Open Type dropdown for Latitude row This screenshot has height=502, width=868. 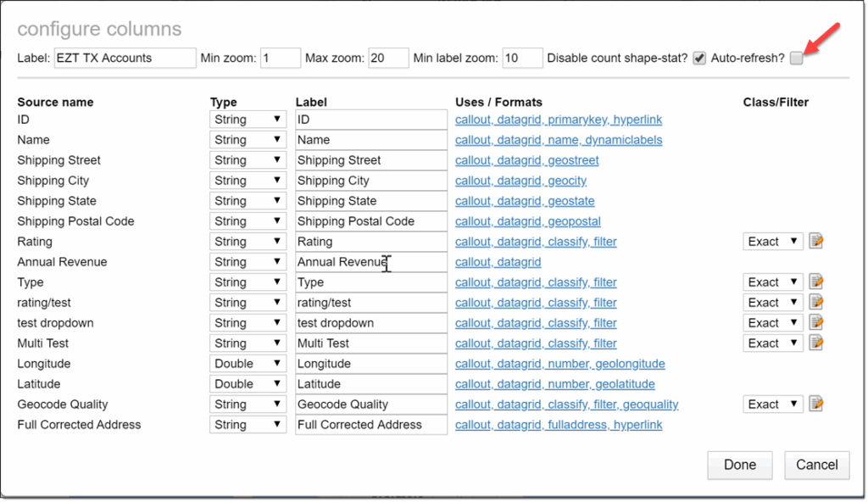[248, 384]
